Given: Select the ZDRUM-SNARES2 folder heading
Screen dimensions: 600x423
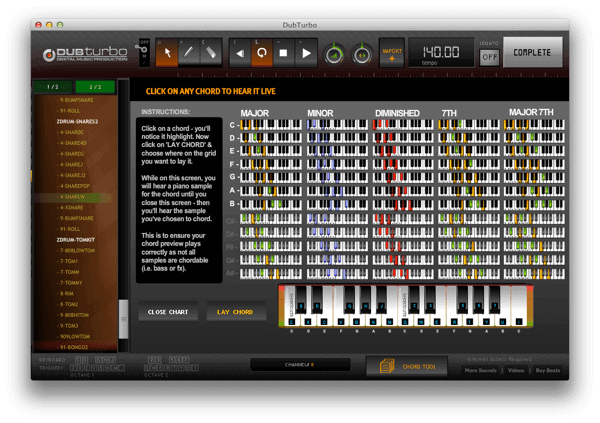Looking at the screenshot, I should click(x=77, y=121).
